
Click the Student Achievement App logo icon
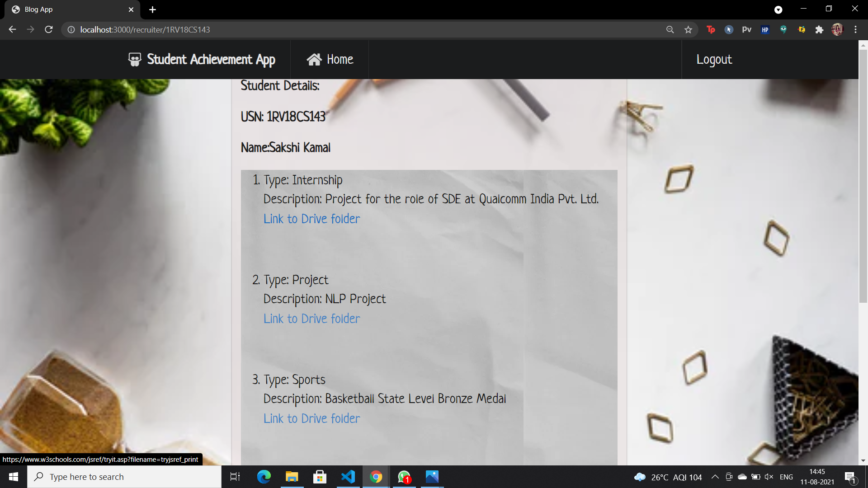coord(135,60)
